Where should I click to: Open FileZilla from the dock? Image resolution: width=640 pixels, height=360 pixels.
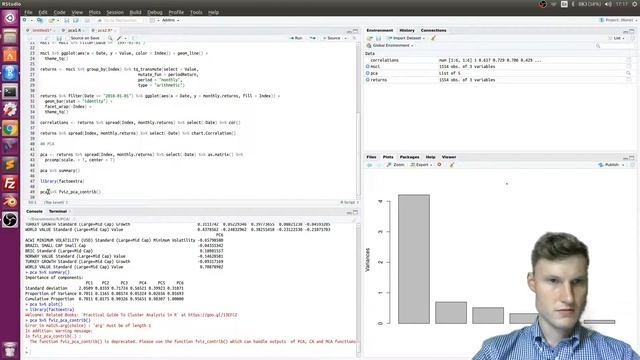point(10,183)
